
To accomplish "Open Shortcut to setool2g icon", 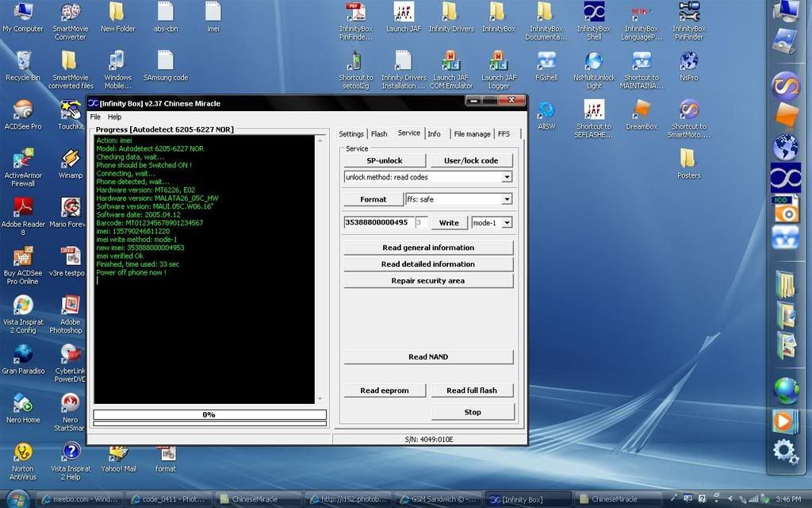I will (x=356, y=70).
